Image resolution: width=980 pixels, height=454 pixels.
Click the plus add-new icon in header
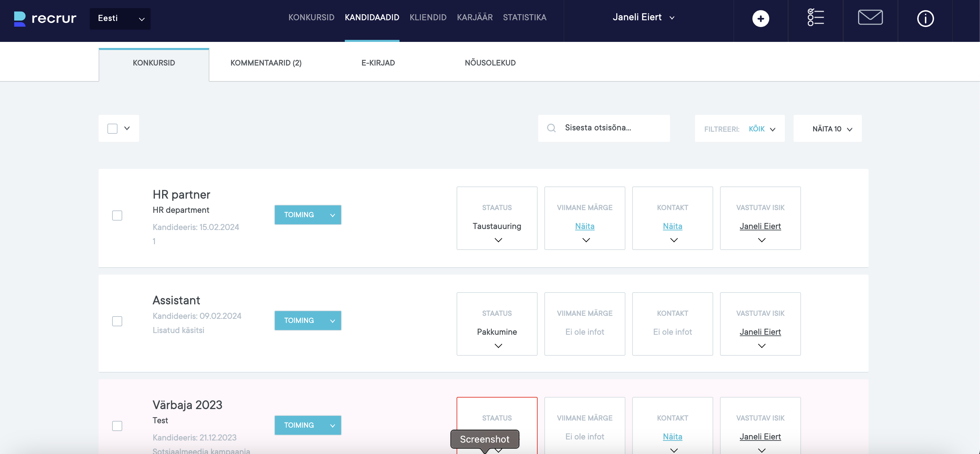pyautogui.click(x=760, y=18)
